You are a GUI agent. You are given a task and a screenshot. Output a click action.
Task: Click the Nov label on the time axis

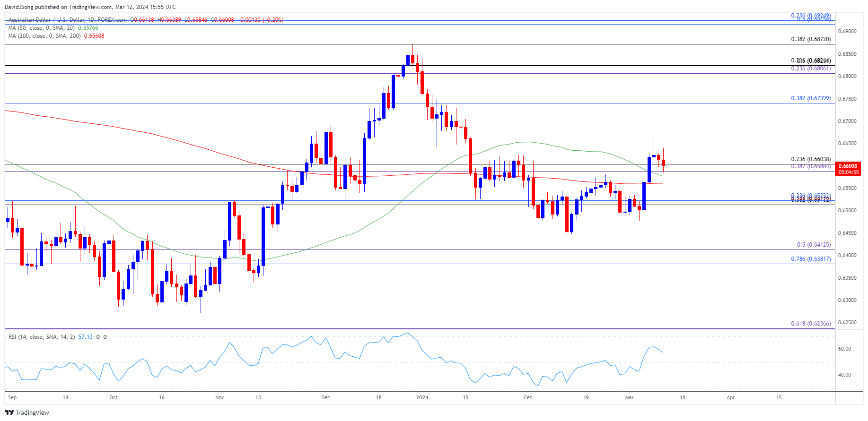click(219, 397)
